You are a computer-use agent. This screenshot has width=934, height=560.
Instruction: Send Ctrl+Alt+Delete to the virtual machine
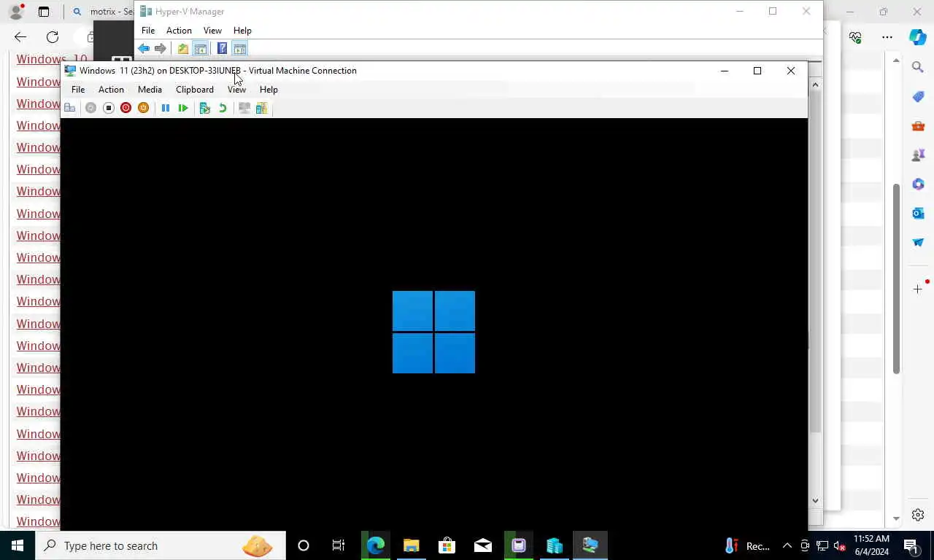coord(70,108)
